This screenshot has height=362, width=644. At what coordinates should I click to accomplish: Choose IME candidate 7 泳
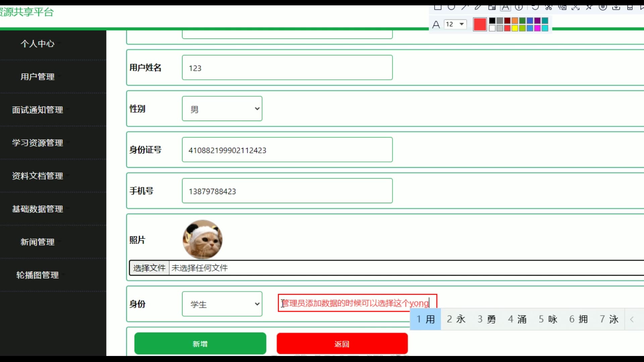click(x=609, y=319)
